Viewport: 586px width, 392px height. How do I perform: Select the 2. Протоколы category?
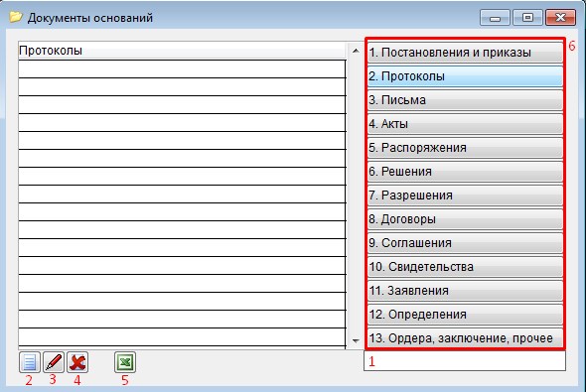465,76
